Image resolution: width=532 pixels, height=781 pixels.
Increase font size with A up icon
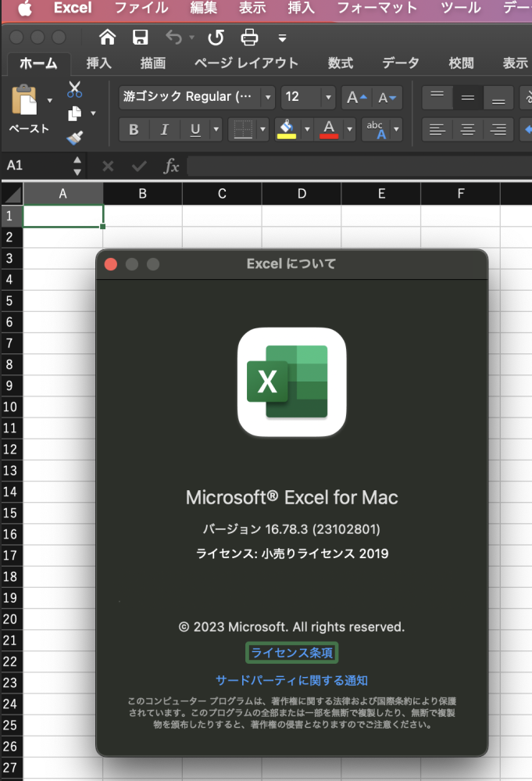click(x=356, y=97)
